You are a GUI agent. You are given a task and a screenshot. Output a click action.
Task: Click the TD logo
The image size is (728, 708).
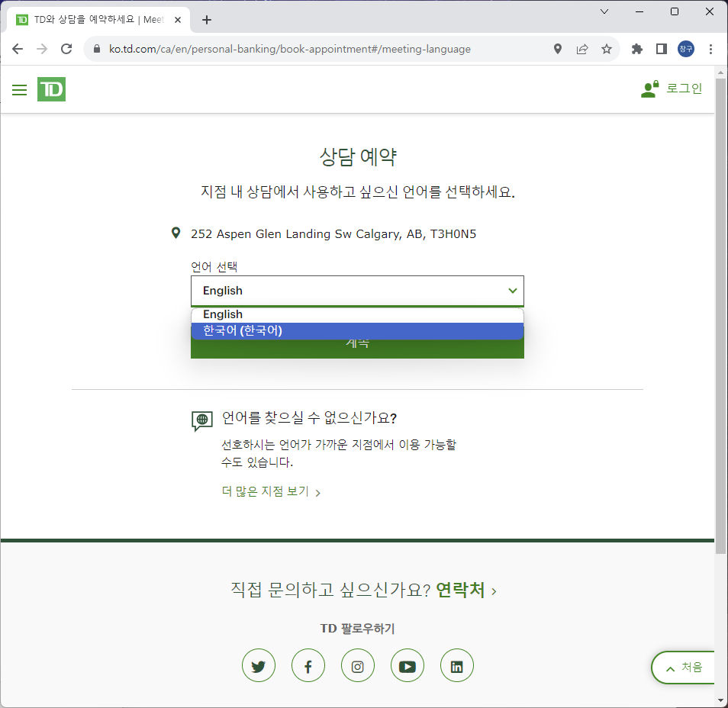point(51,89)
